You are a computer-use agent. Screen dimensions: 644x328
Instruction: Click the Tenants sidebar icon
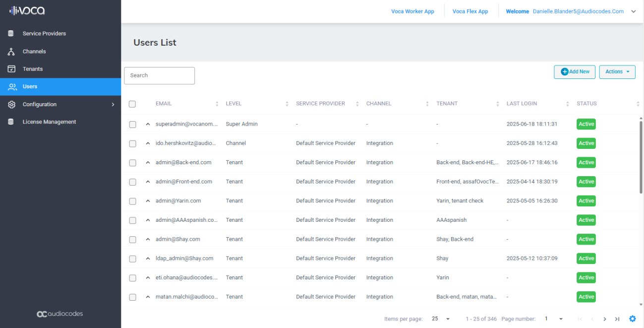pyautogui.click(x=11, y=69)
